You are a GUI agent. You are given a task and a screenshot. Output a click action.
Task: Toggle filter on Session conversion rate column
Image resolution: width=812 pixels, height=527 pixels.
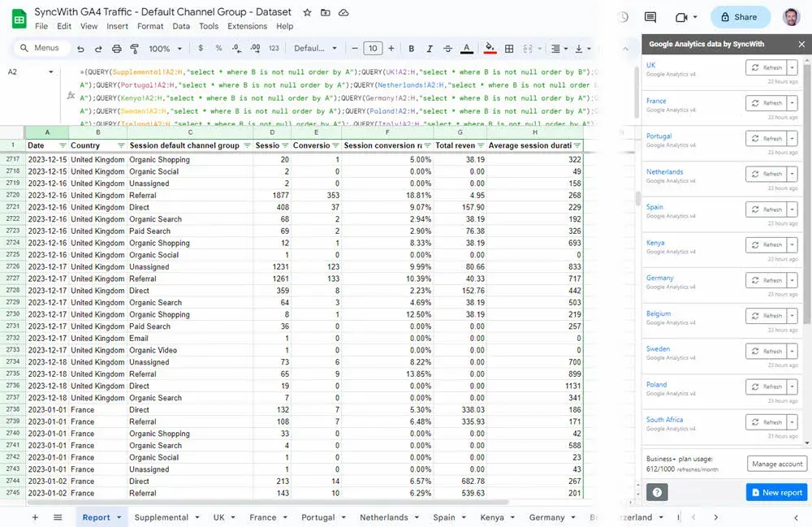(427, 145)
